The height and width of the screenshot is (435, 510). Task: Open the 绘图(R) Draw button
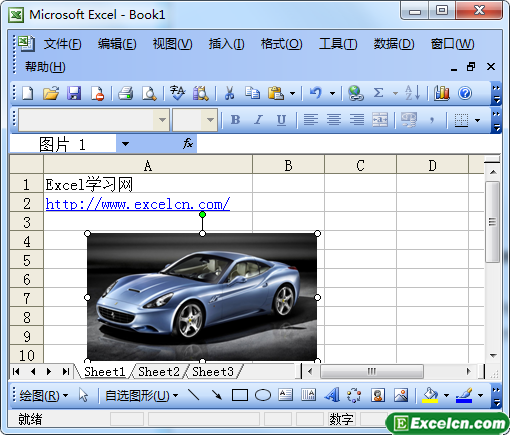(x=43, y=396)
